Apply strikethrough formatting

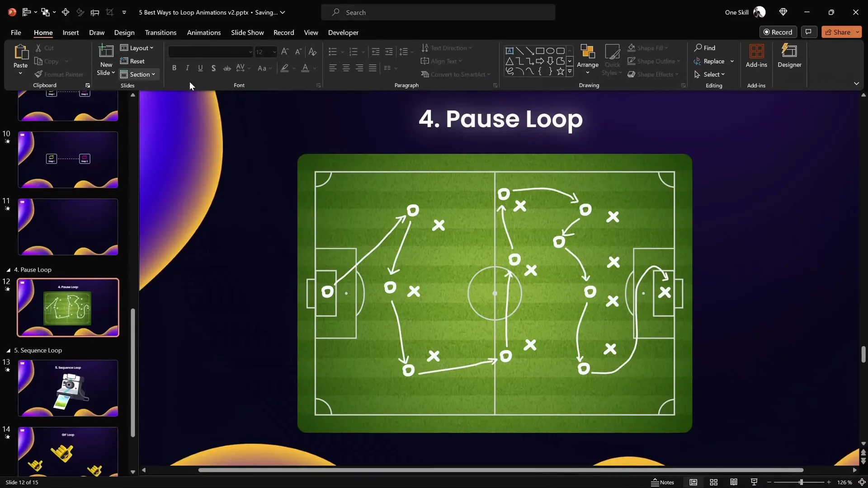point(227,68)
